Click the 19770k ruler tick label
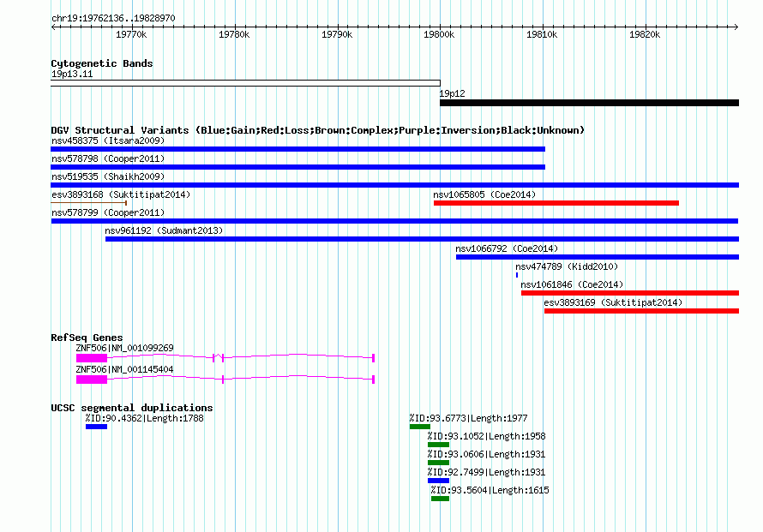Viewport: 763px width, 532px height. click(131, 34)
